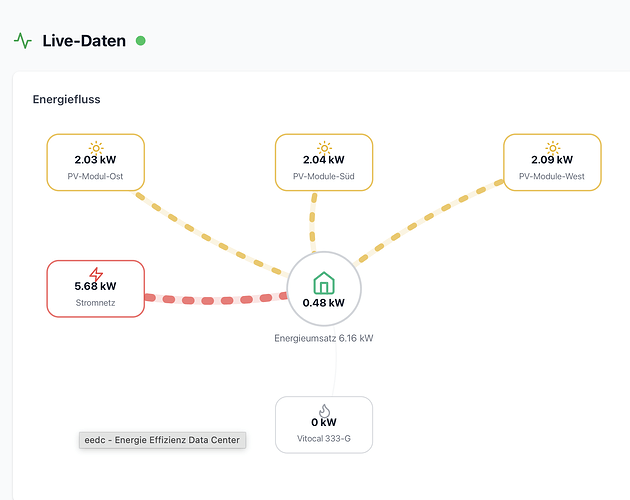Screen dimensions: 630x500
Task: Click the sun icon on PV-Module-Süd
Action: (324, 148)
